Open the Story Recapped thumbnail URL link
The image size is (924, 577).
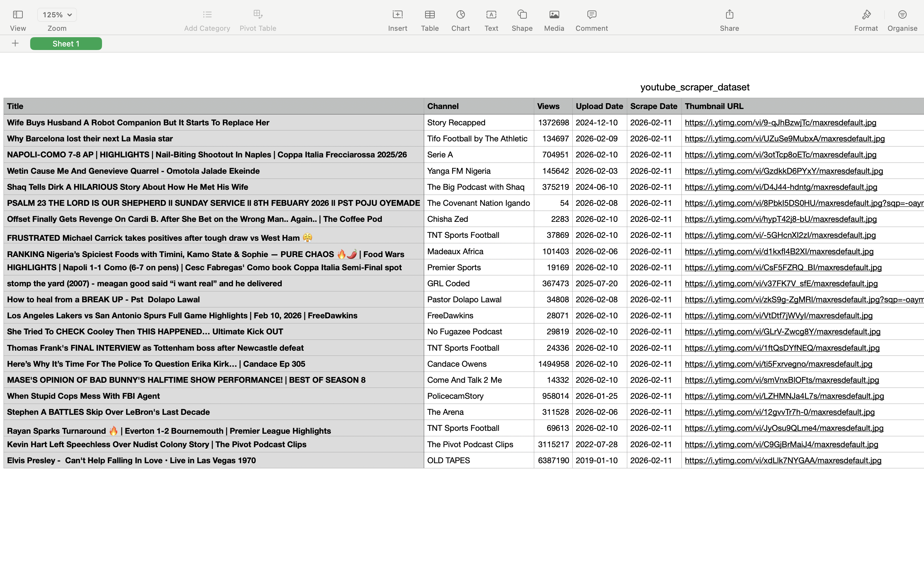click(780, 123)
